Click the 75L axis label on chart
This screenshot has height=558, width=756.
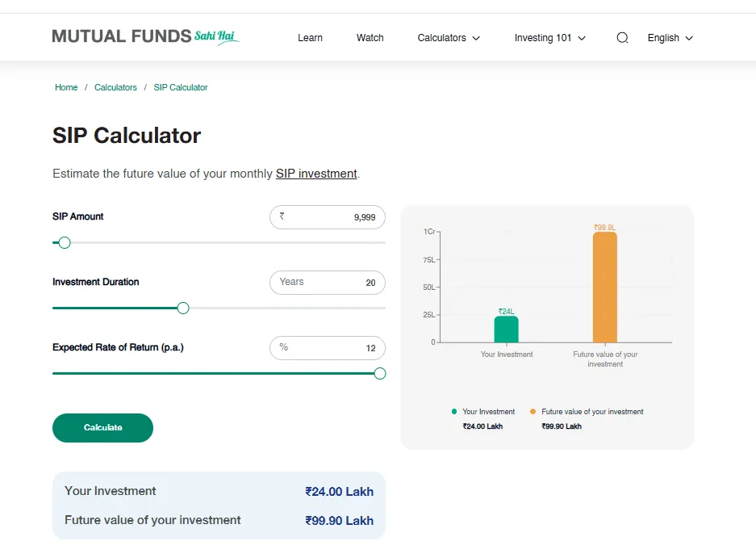tap(429, 260)
